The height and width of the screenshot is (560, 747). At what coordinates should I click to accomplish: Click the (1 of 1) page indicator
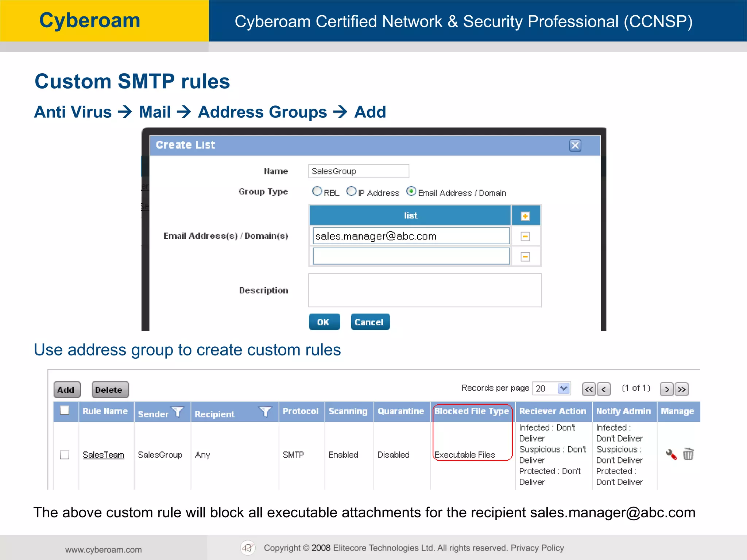[x=636, y=388]
